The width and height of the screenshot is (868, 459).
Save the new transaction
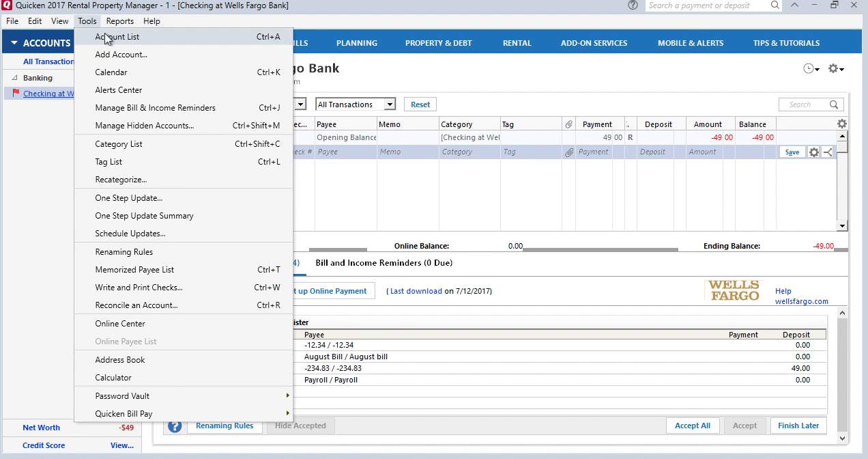click(x=792, y=152)
